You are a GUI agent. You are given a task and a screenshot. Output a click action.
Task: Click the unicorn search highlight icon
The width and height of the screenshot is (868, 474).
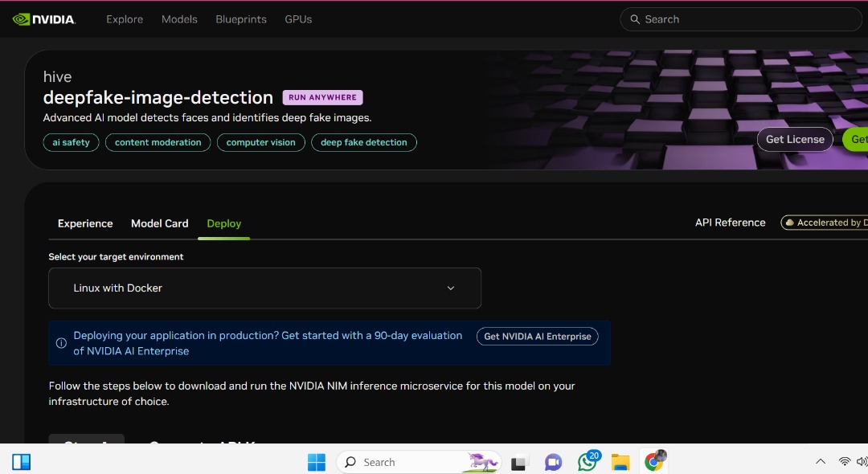coord(481,461)
